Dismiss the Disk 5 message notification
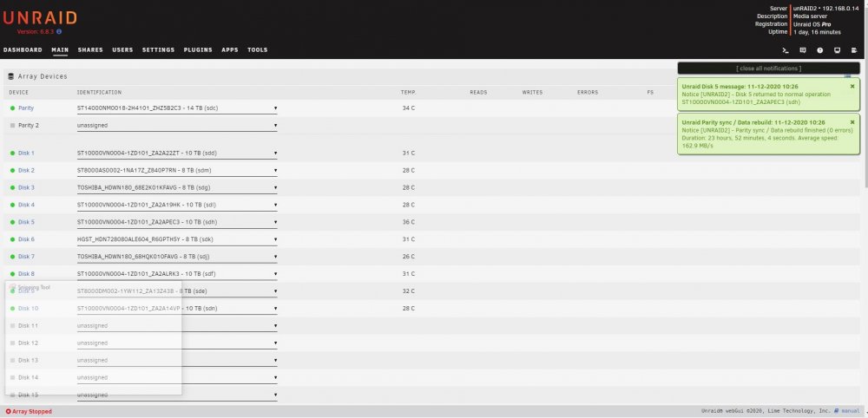The height and width of the screenshot is (418, 868). coord(852,86)
